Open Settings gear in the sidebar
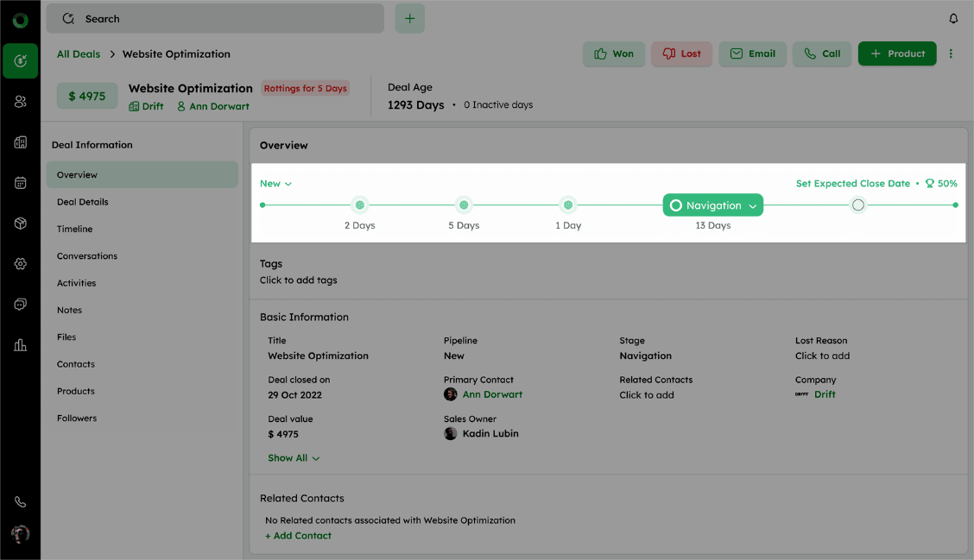The width and height of the screenshot is (974, 560). [20, 264]
